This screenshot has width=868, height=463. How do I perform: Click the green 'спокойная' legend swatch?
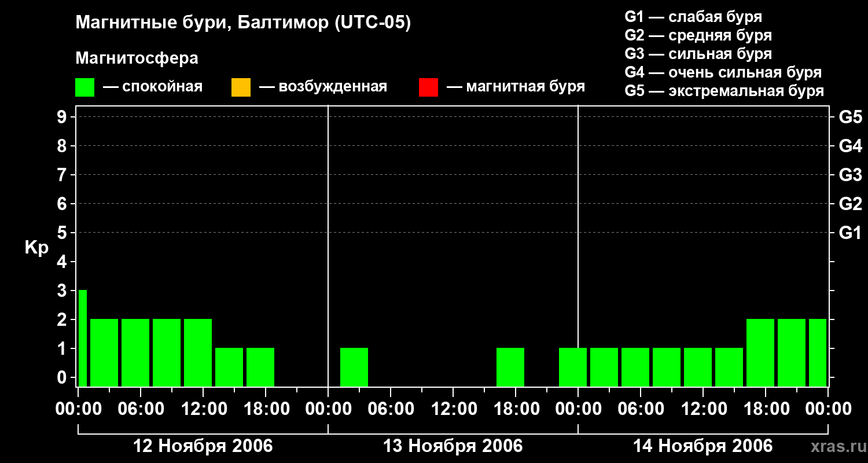pyautogui.click(x=84, y=87)
